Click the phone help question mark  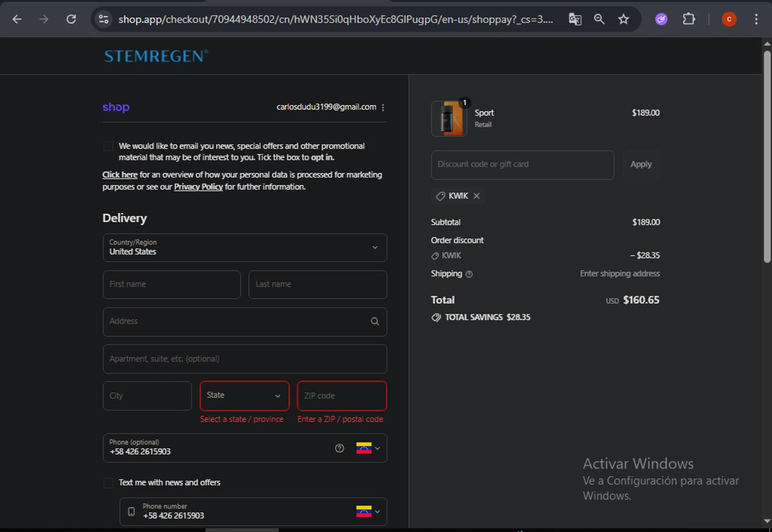click(340, 448)
